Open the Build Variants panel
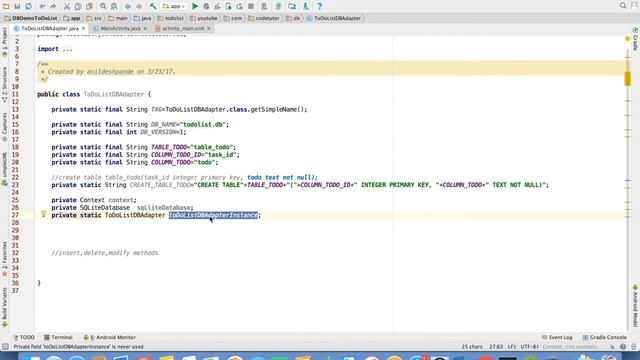640x360 pixels. pos(4,307)
